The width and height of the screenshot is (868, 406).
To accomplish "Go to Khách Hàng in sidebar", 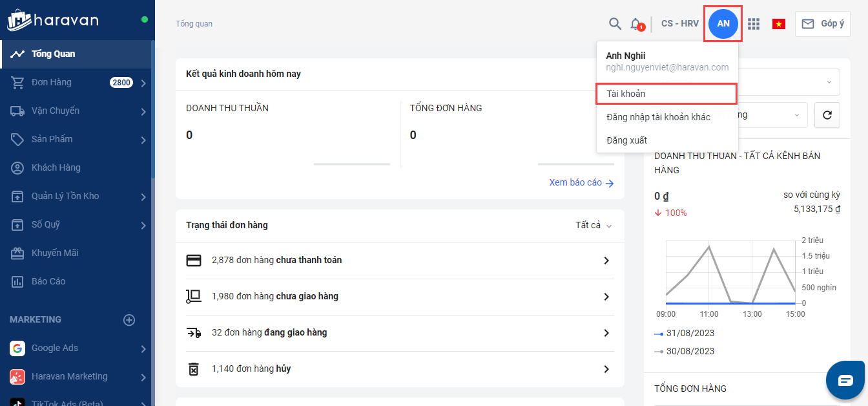I will (56, 167).
